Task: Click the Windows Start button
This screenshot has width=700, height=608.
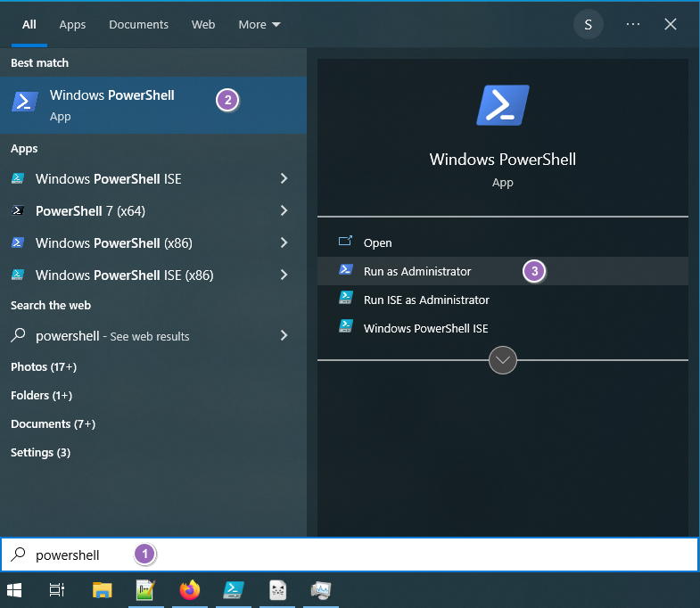Action: tap(15, 589)
